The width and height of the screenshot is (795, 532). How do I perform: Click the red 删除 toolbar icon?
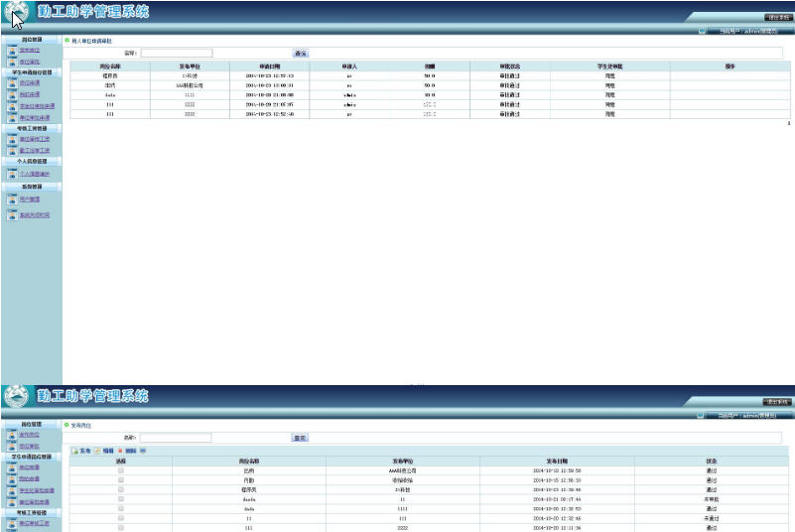coord(120,451)
